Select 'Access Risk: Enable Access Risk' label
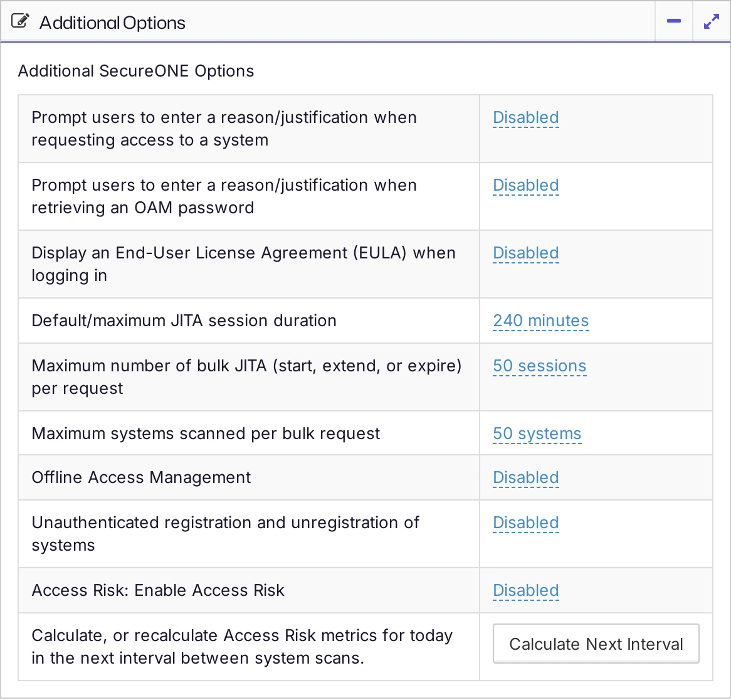The width and height of the screenshot is (731, 700). click(x=157, y=590)
